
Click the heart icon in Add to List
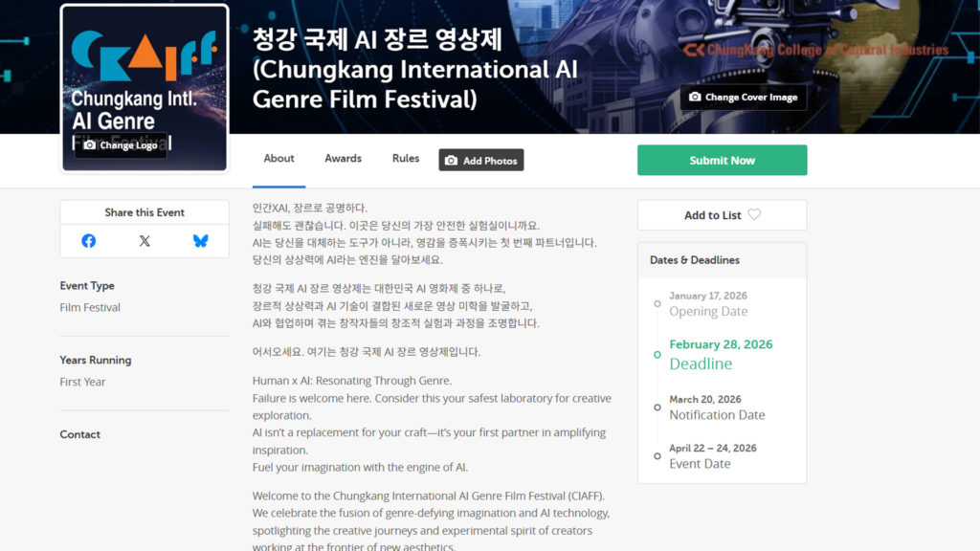click(754, 215)
